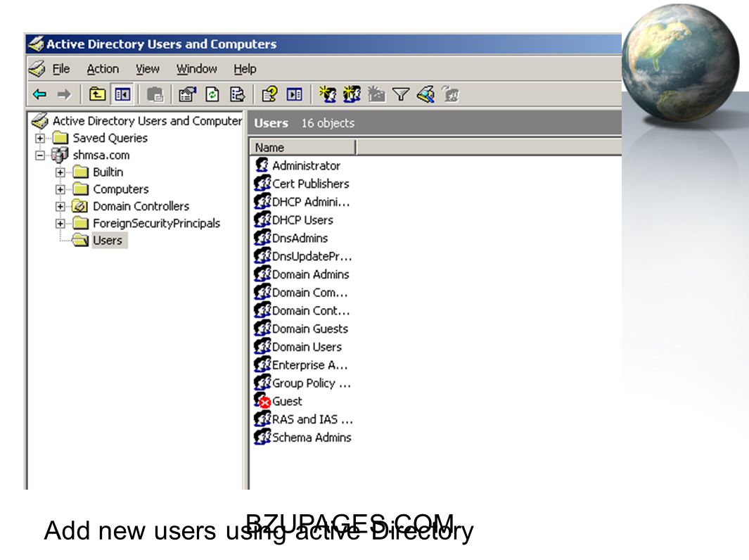
Task: Select the Builtin folder in the tree
Action: (108, 172)
